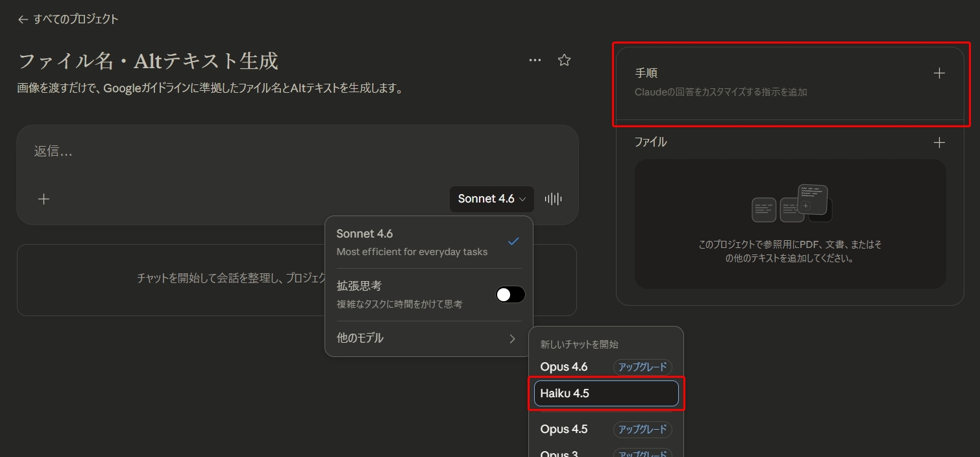Click the checkmark beside Sonnet 4.6
This screenshot has width=980, height=457.
click(513, 241)
